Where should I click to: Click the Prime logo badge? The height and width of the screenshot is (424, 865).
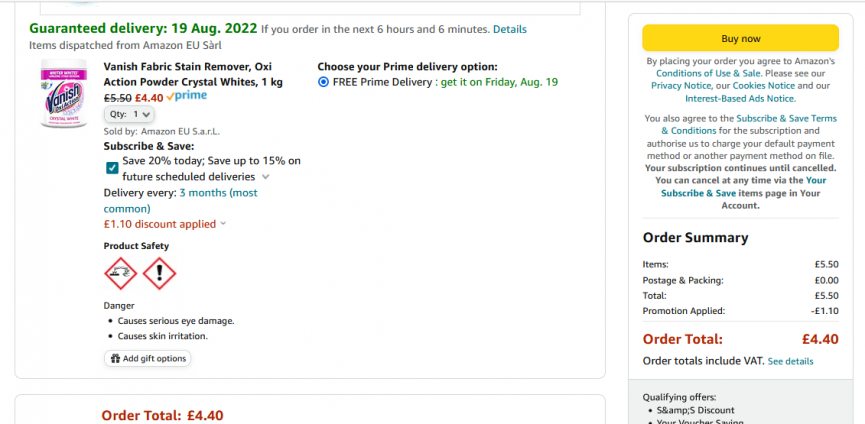pos(186,97)
